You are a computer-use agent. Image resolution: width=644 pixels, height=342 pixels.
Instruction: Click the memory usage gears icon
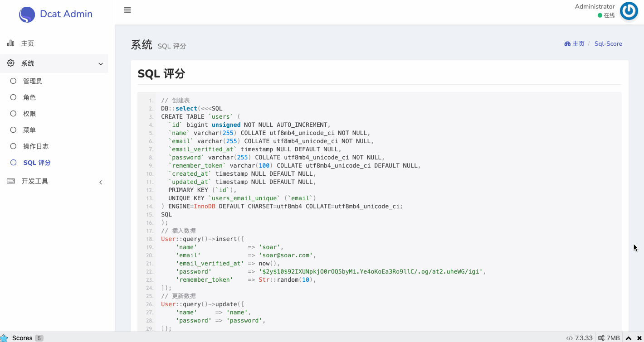tap(601, 338)
